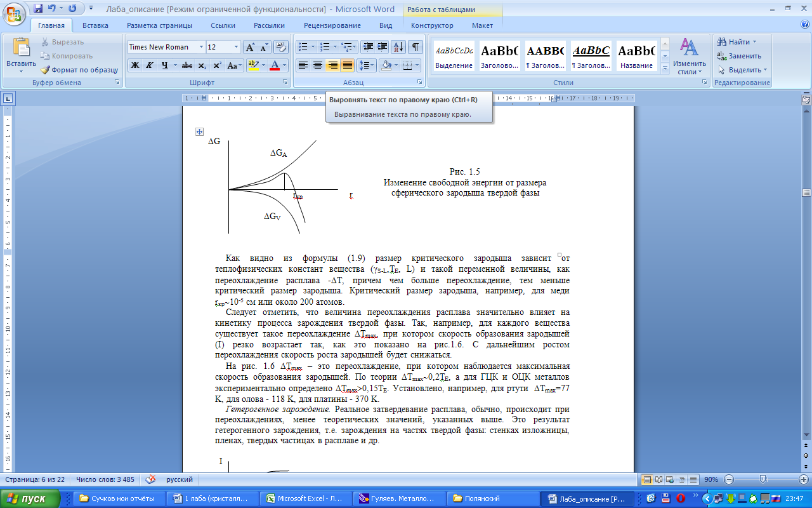The width and height of the screenshot is (812, 508).
Task: Switch to the Ссылки tab
Action: (223, 25)
